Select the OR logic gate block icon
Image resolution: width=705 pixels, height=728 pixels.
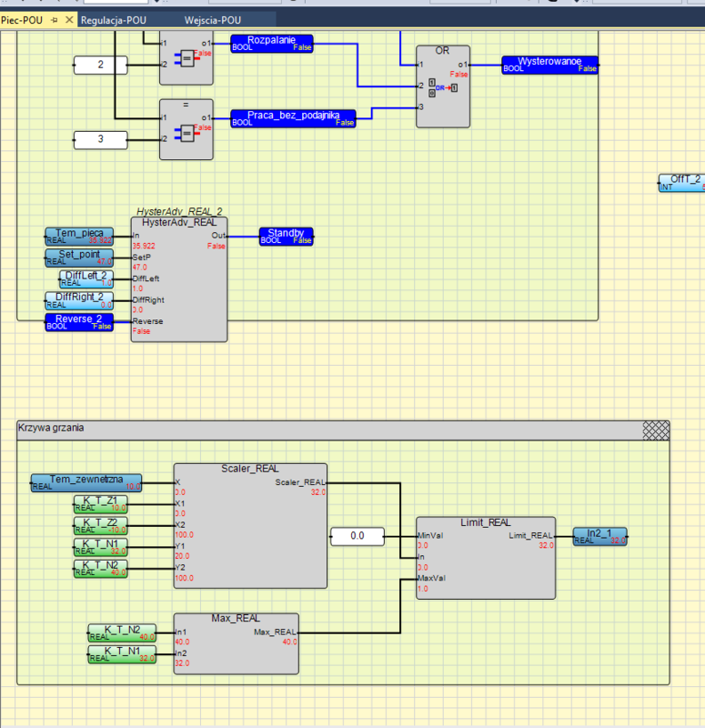point(442,88)
